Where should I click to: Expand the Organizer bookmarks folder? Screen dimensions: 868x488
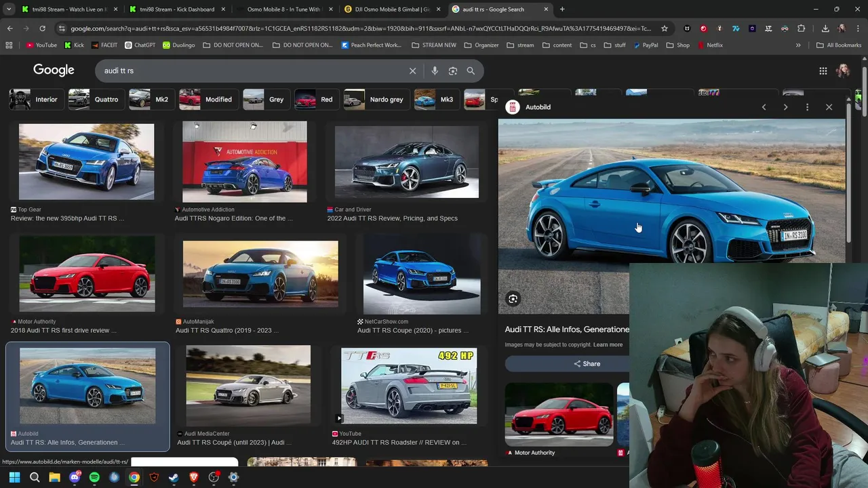click(481, 45)
